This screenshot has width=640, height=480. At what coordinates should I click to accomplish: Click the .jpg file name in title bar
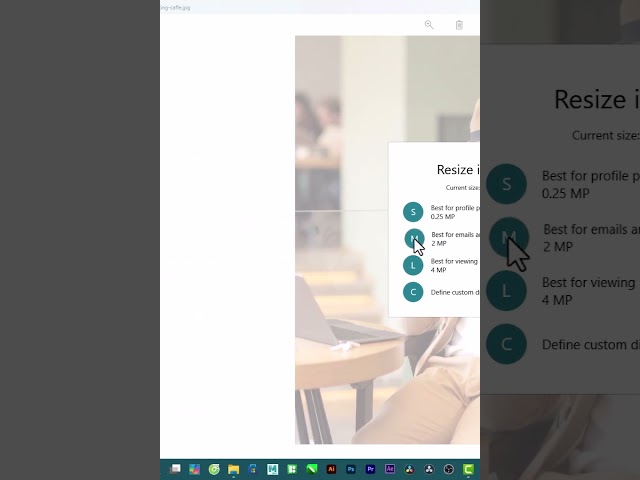tap(176, 7)
